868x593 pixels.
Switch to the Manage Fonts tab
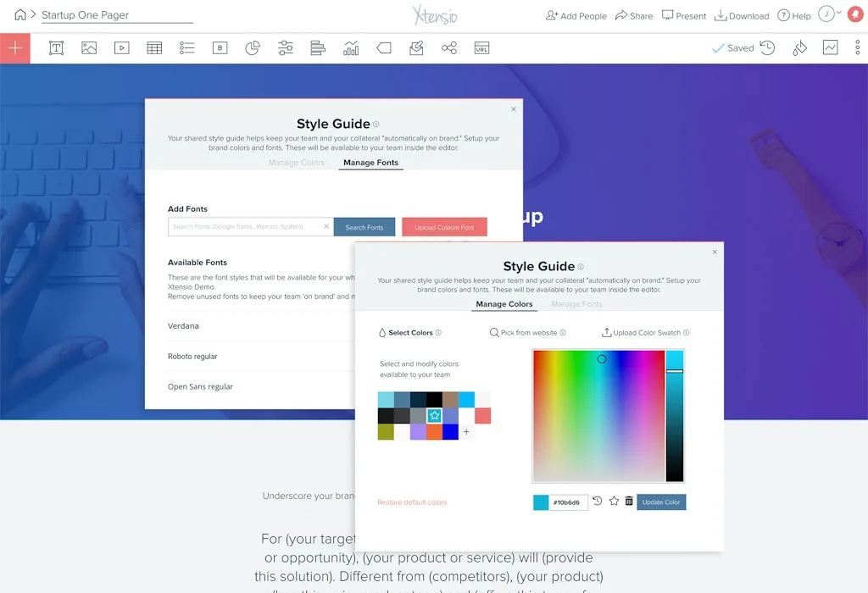coord(370,162)
